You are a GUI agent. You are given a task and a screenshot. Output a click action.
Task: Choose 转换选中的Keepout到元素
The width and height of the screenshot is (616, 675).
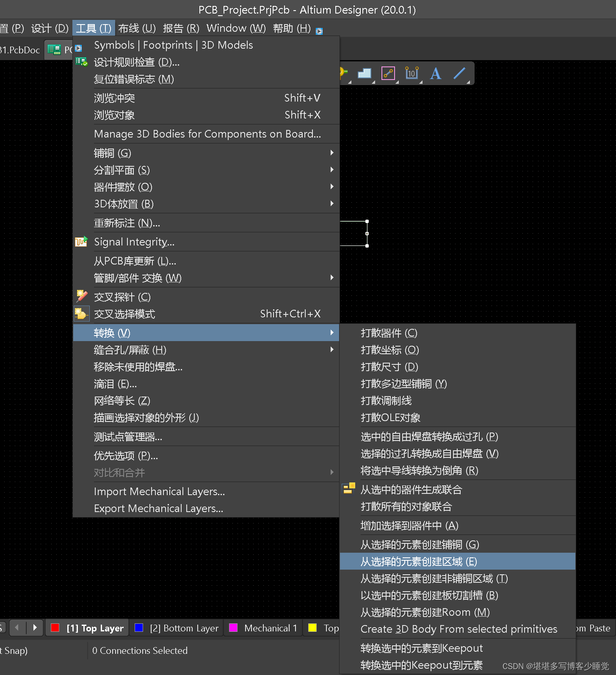click(458, 665)
